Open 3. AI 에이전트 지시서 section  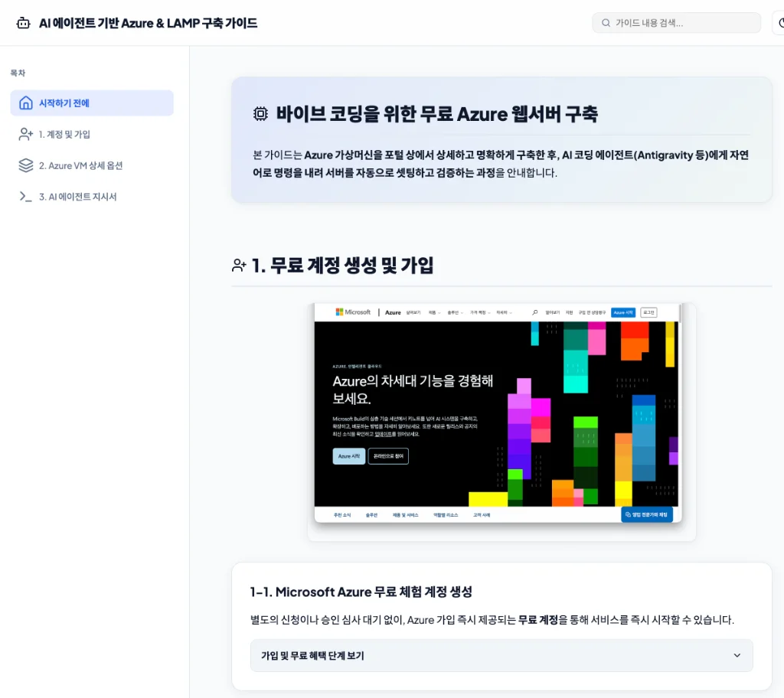[x=92, y=197]
